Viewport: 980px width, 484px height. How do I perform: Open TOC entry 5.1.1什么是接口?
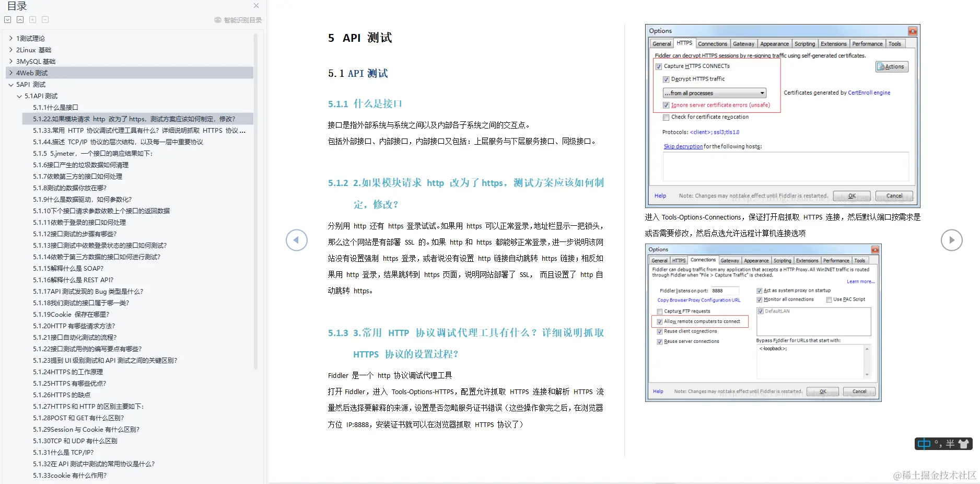(x=55, y=107)
